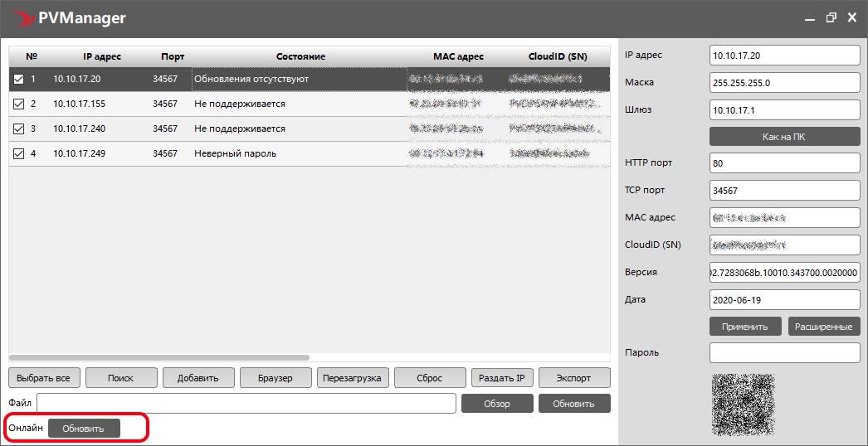Click the Онлайн Обновить button
868x446 pixels.
tap(84, 429)
